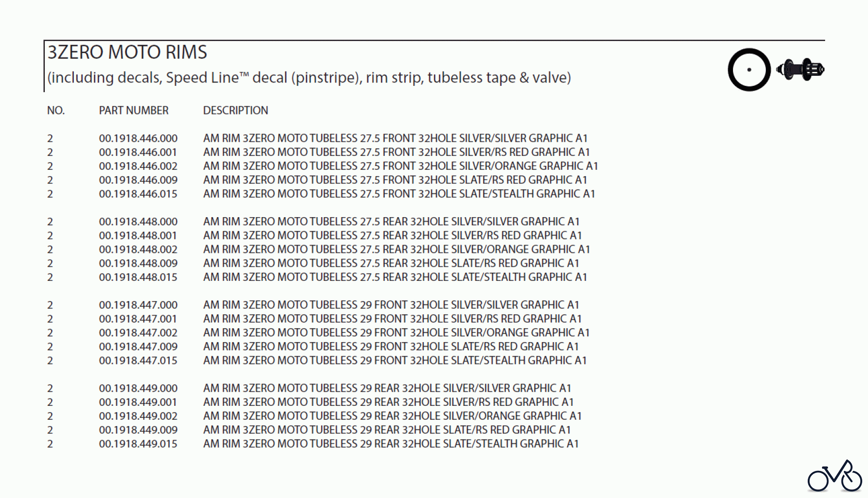Click the subtitle about included decals

tap(309, 78)
